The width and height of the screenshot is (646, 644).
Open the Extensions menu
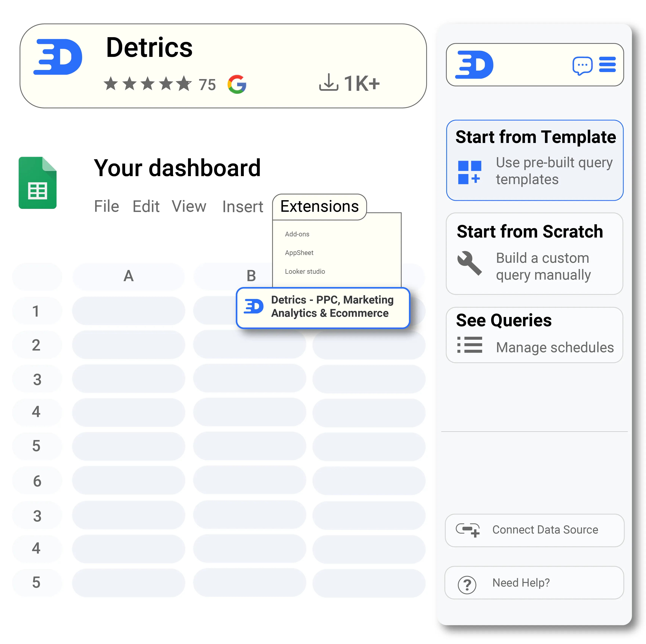319,206
